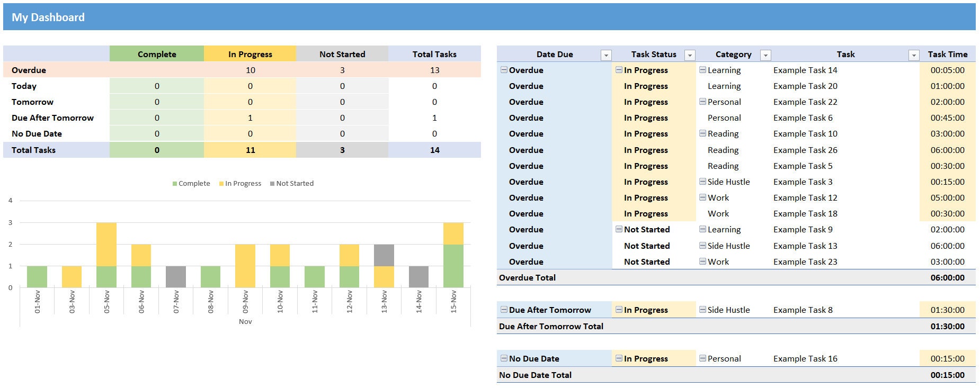Select the Total Tasks column header
The image size is (980, 388).
434,54
